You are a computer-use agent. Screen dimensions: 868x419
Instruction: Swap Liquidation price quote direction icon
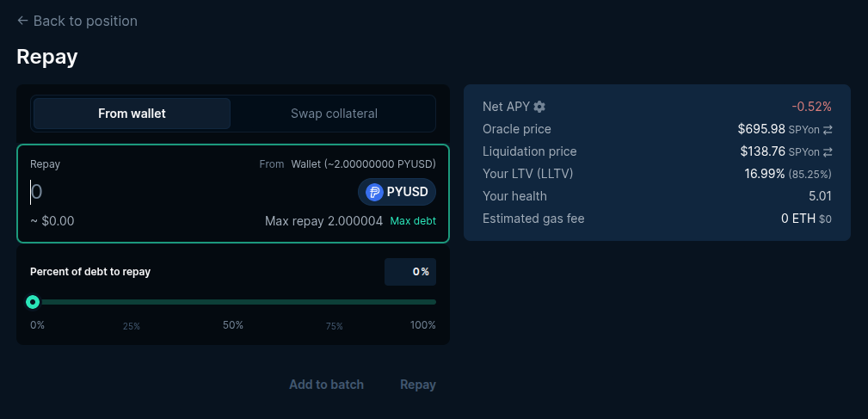[x=828, y=151]
